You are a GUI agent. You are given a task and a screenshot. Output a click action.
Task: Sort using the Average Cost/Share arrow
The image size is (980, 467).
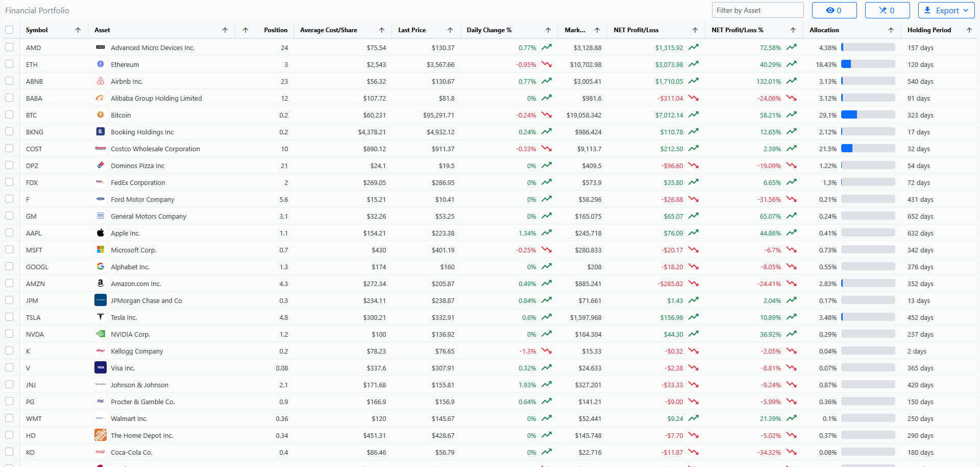(382, 30)
